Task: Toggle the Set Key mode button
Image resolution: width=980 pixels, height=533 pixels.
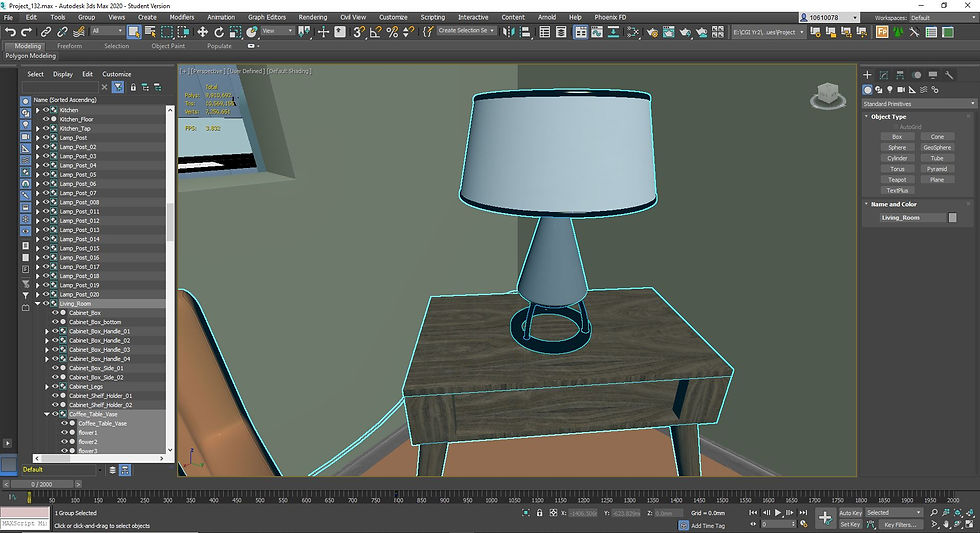Action: pyautogui.click(x=850, y=524)
